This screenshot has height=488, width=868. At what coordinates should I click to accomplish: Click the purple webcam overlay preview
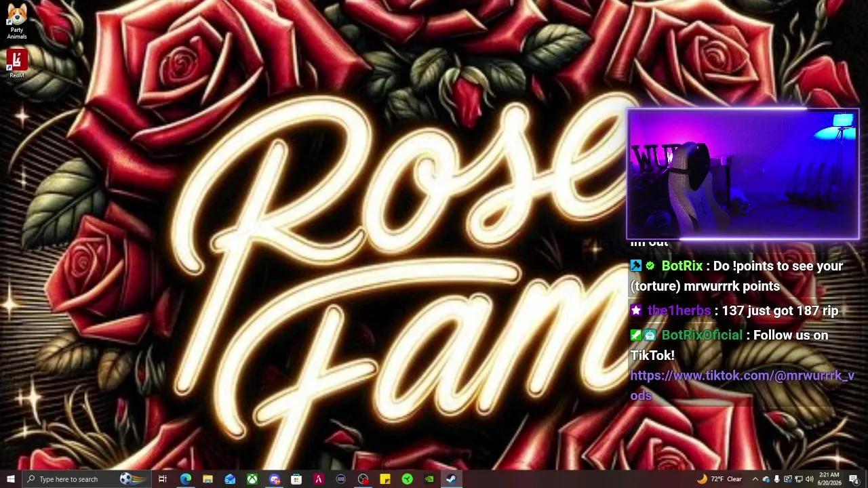tap(743, 174)
